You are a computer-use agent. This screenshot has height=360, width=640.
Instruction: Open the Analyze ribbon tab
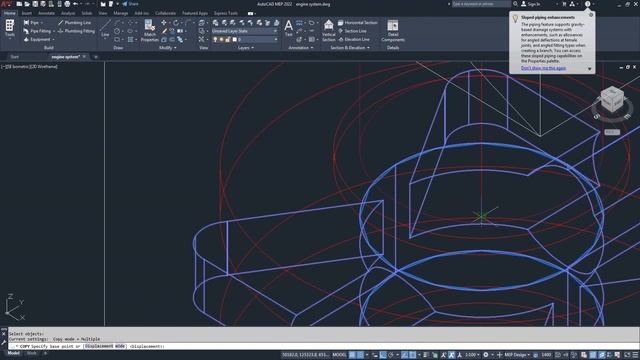68,13
